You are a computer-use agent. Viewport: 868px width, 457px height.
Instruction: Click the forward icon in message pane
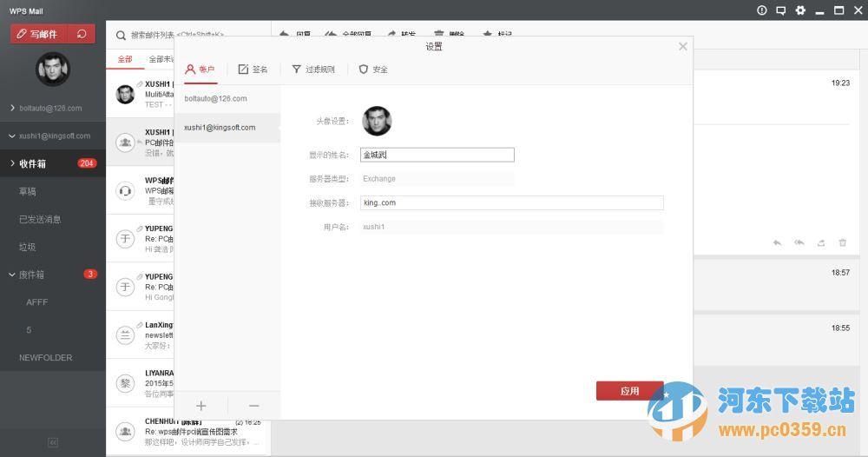[821, 242]
